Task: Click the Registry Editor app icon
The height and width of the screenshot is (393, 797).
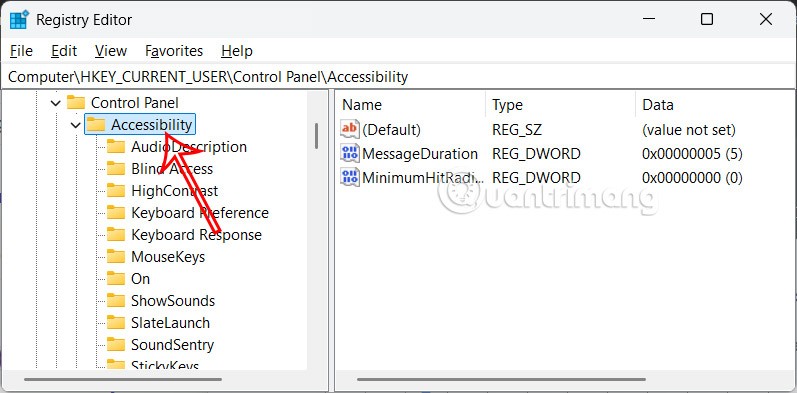Action: [x=19, y=20]
